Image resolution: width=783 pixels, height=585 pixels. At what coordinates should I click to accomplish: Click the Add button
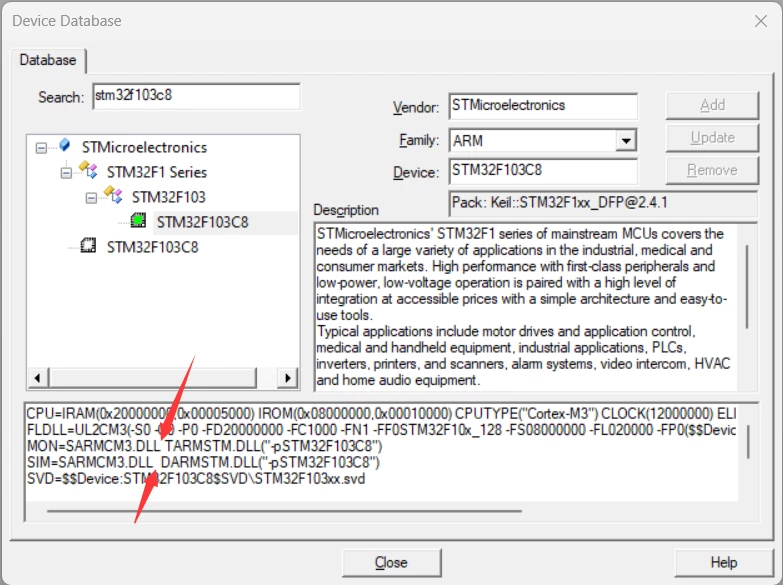712,105
